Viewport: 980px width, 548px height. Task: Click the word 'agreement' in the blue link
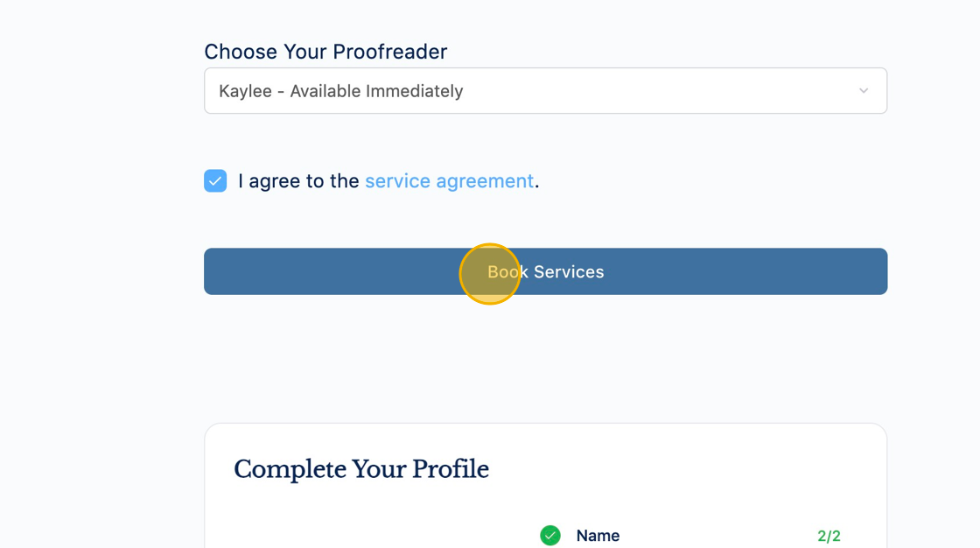coord(485,181)
